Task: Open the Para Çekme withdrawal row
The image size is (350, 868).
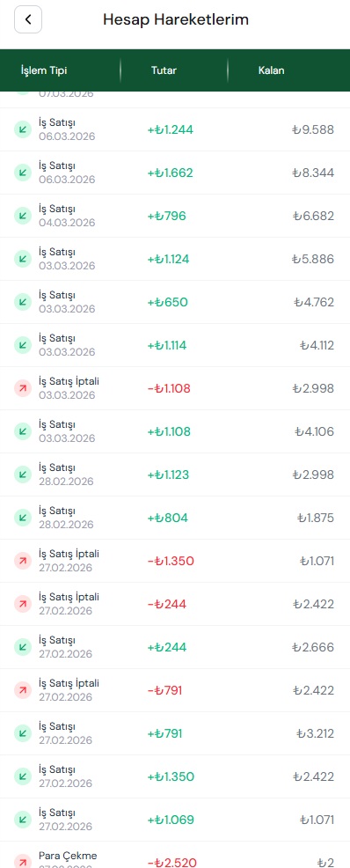Action: coord(175,855)
